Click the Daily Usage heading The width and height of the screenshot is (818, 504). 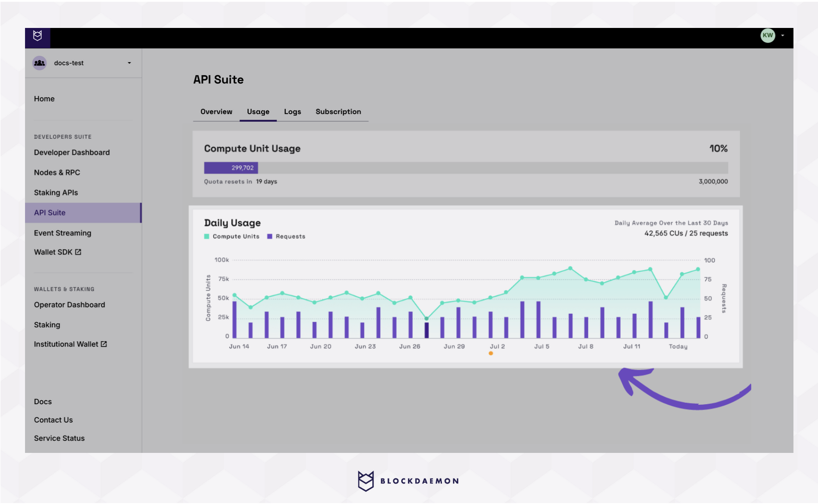(232, 223)
